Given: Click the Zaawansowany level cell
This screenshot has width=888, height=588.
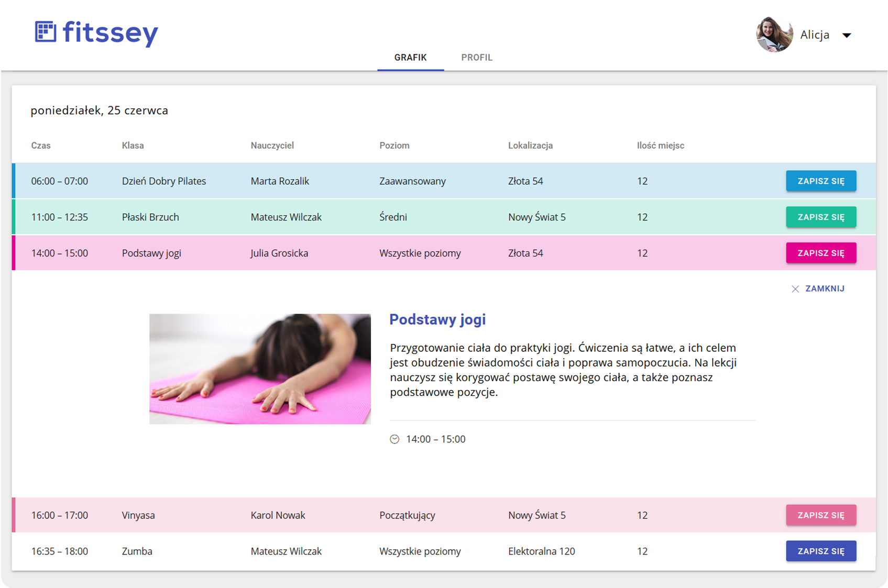Looking at the screenshot, I should click(412, 181).
